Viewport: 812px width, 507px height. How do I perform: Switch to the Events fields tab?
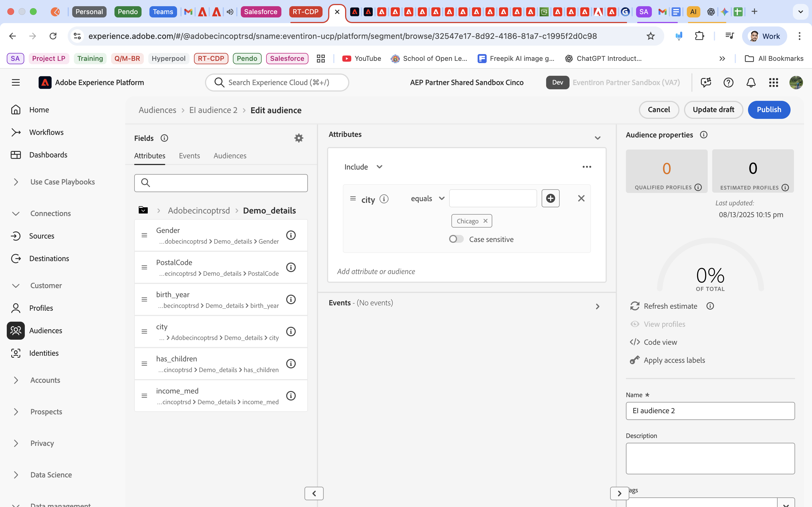189,155
